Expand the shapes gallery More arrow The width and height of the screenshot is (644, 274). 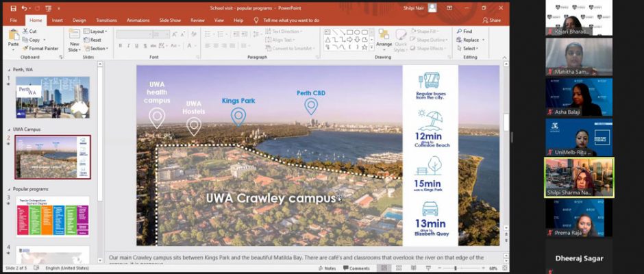371,49
